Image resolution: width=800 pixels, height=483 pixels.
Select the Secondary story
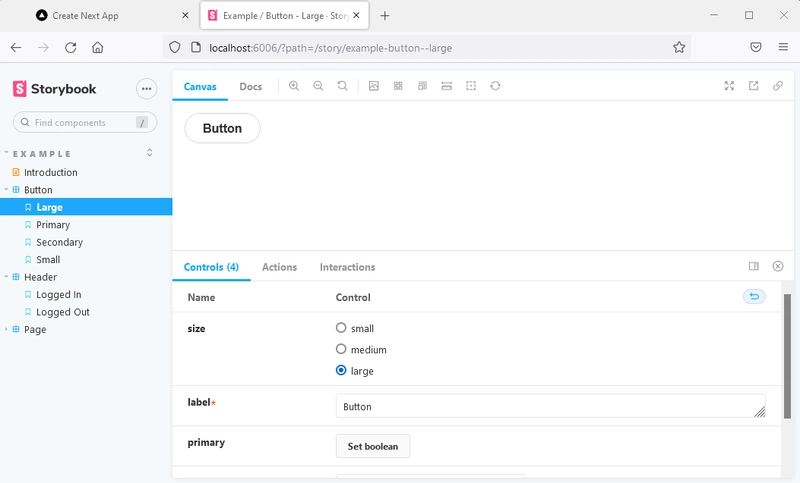[x=59, y=242]
